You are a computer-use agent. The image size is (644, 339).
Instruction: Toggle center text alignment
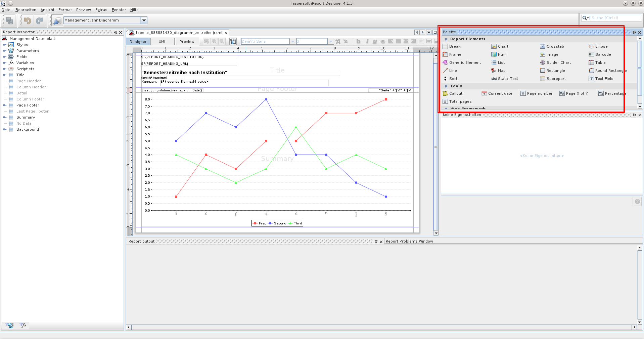(x=406, y=41)
